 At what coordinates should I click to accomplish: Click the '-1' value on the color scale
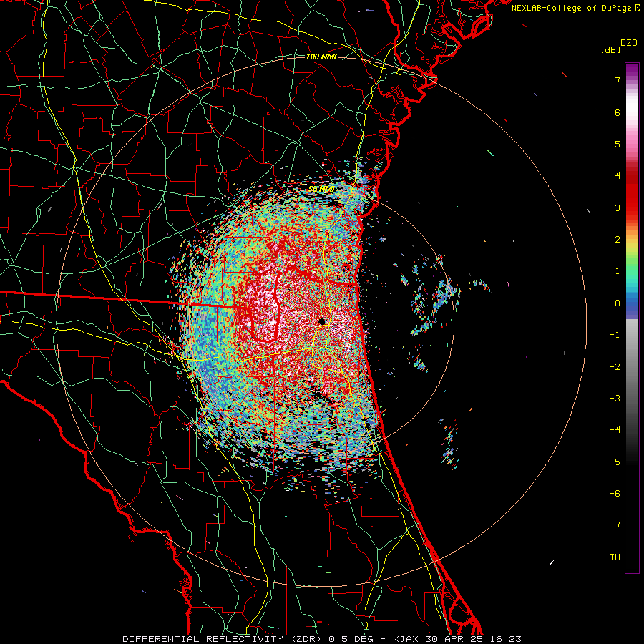tap(615, 335)
